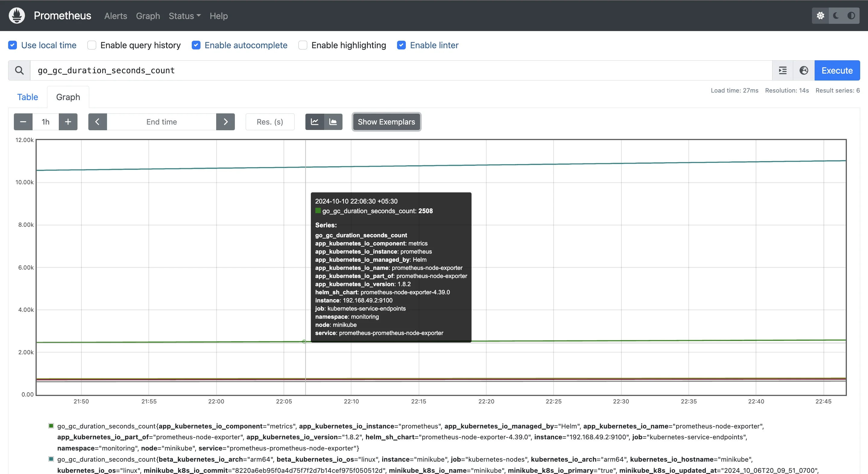Screen dimensions: 868x474
Task: Click the search magnifier icon
Action: pyautogui.click(x=19, y=71)
